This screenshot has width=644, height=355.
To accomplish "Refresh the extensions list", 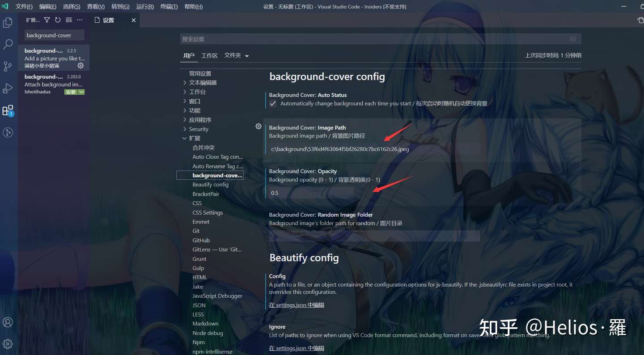I will click(58, 20).
